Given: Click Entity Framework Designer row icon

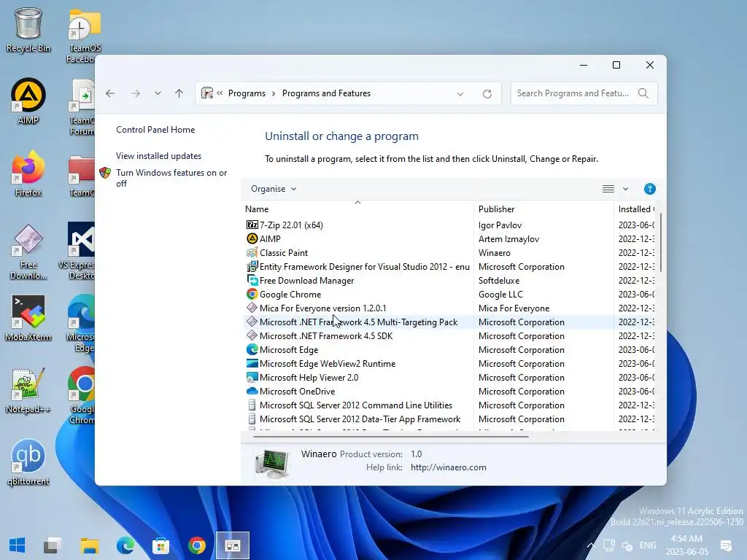Looking at the screenshot, I should coord(252,267).
